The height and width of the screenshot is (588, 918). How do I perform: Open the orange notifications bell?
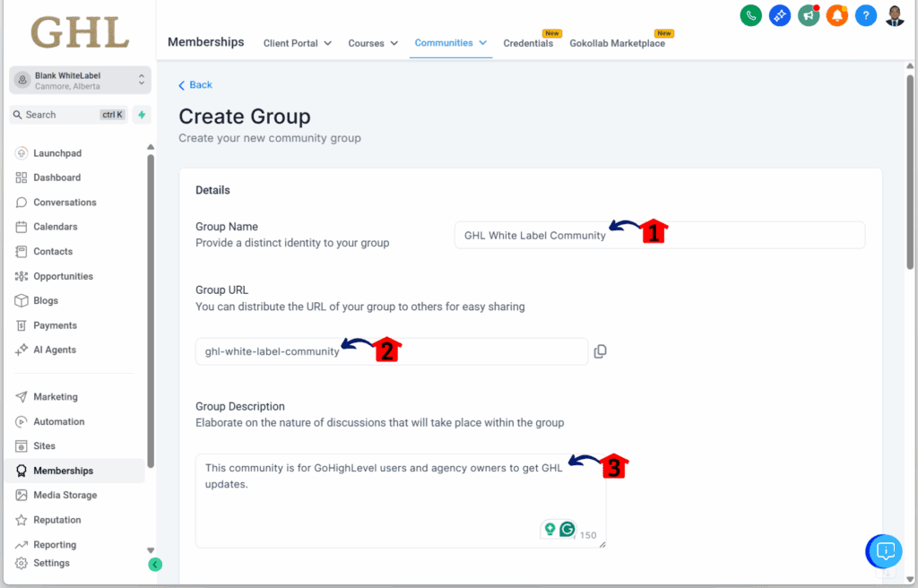(x=837, y=15)
